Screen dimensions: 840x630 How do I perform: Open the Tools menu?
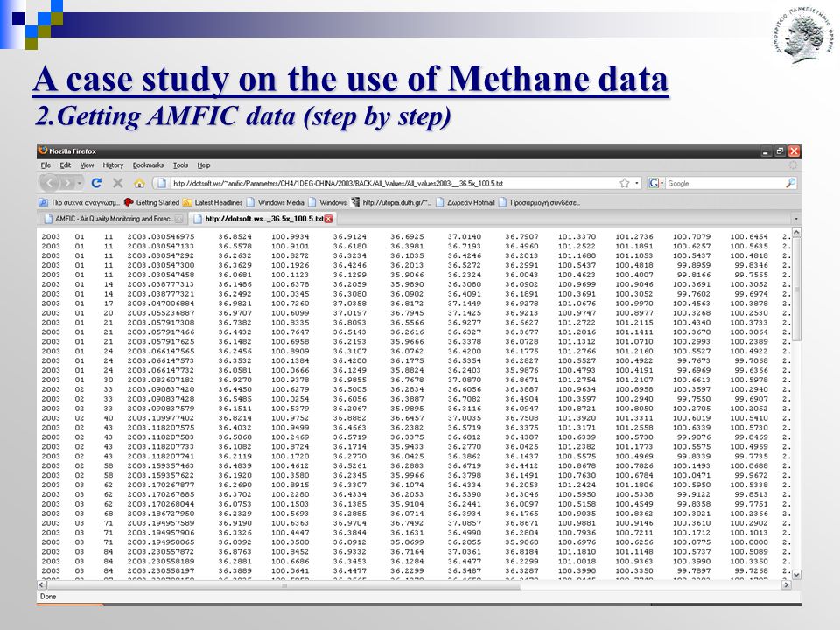(x=180, y=165)
